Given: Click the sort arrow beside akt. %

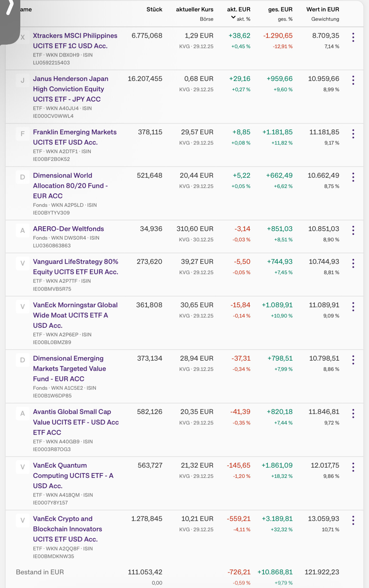Looking at the screenshot, I should pyautogui.click(x=233, y=18).
